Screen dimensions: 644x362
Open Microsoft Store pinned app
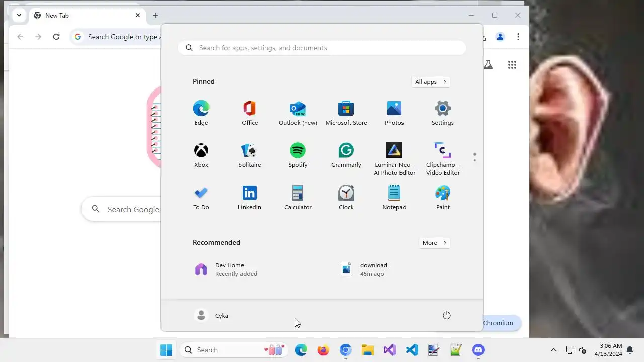(x=346, y=113)
